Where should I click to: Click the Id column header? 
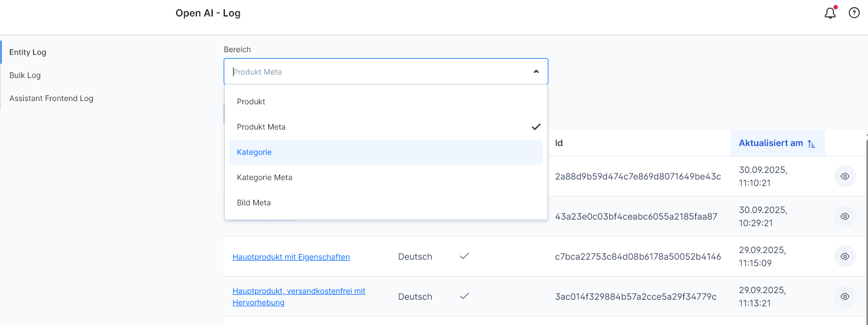(559, 143)
